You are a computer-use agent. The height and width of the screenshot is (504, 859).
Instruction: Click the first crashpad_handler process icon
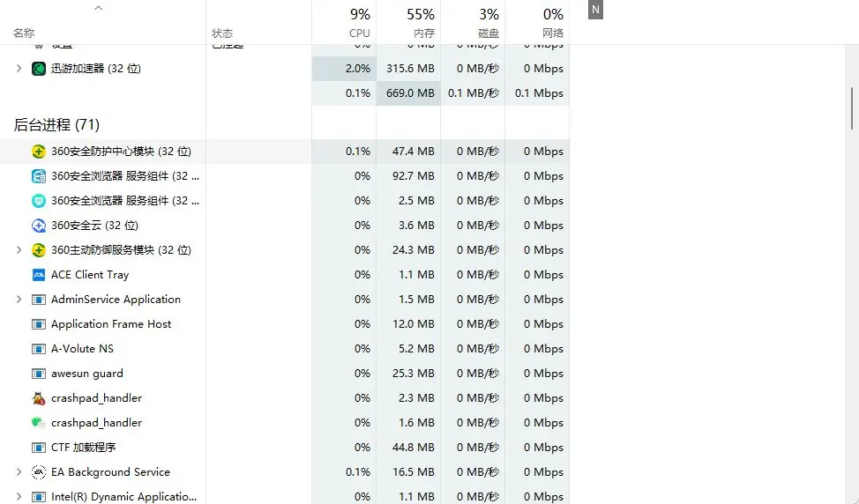[x=39, y=398]
